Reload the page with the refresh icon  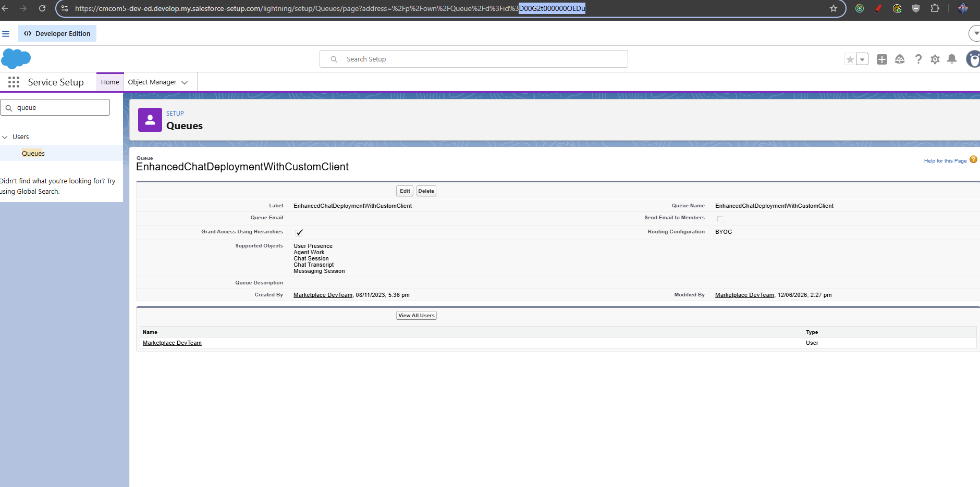point(42,8)
